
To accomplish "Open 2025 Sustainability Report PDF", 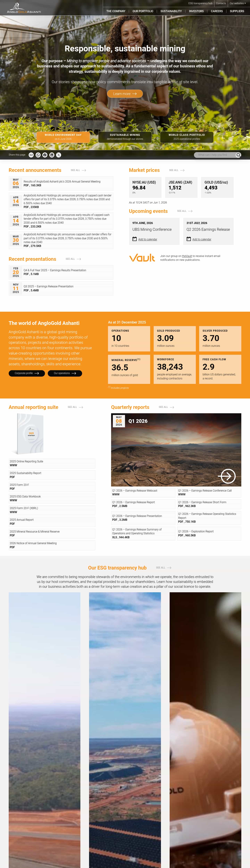I will 52,475.
